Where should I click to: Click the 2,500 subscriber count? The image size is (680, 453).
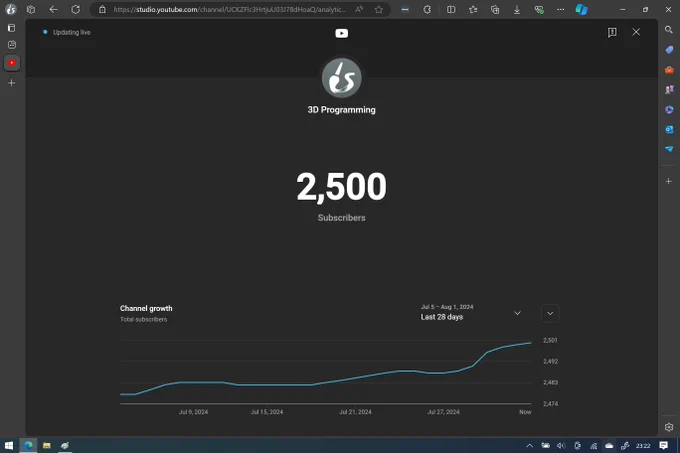click(342, 186)
